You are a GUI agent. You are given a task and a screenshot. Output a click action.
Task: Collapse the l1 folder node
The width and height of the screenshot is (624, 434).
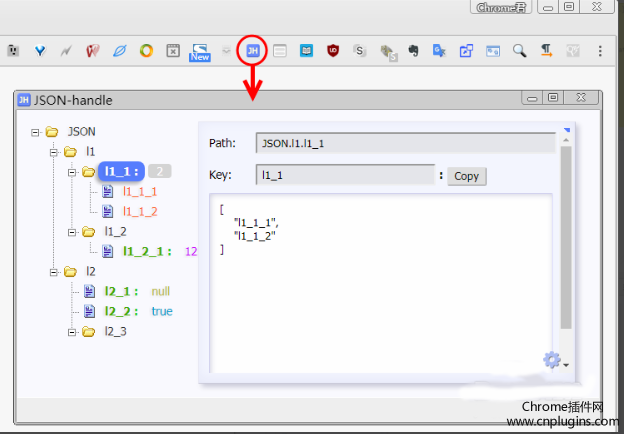[x=54, y=152]
